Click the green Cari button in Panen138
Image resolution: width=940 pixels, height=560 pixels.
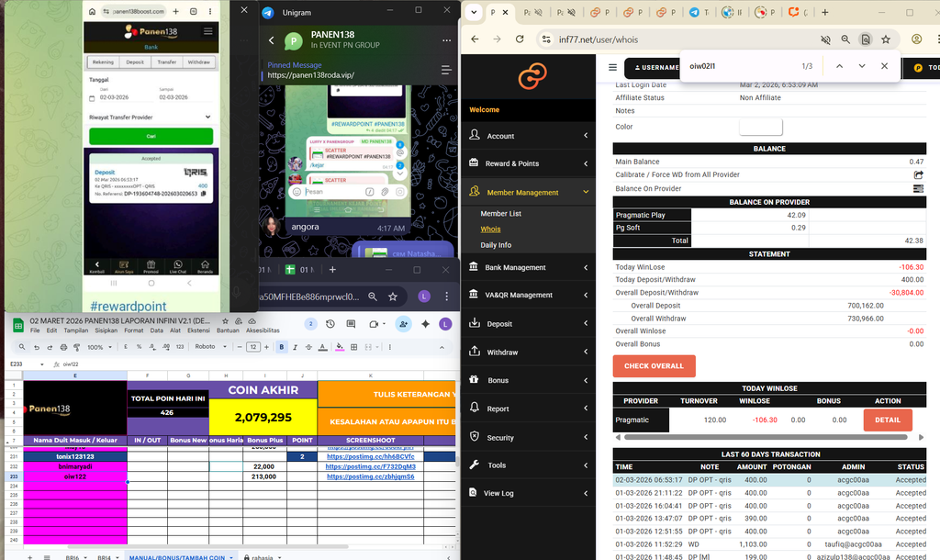click(151, 136)
